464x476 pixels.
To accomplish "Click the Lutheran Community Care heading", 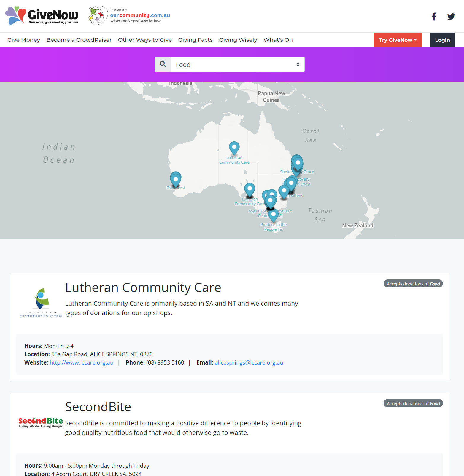I will point(143,287).
